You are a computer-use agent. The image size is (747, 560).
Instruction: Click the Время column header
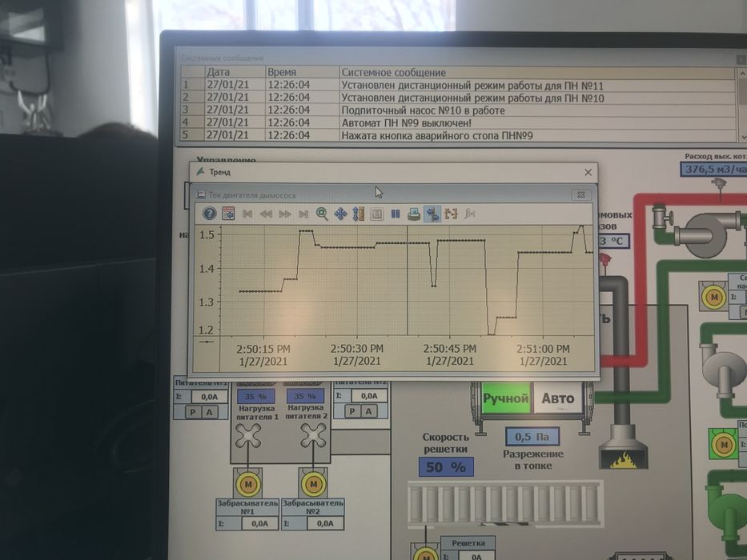pyautogui.click(x=302, y=72)
